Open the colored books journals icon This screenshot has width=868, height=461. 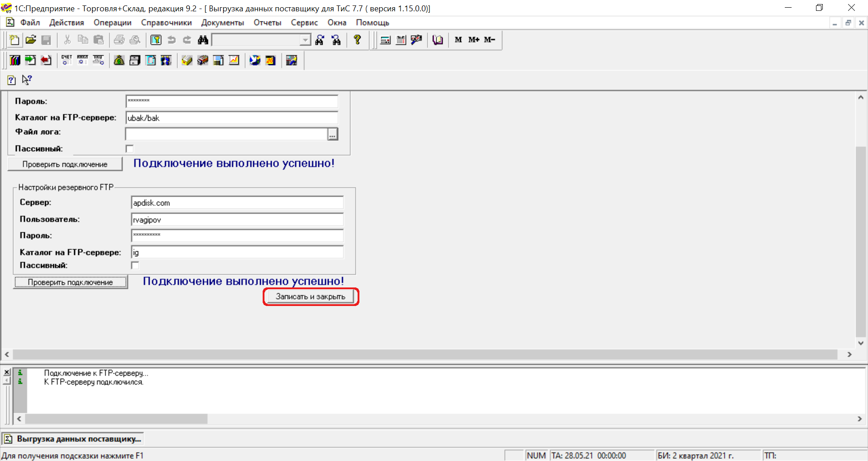[x=15, y=60]
